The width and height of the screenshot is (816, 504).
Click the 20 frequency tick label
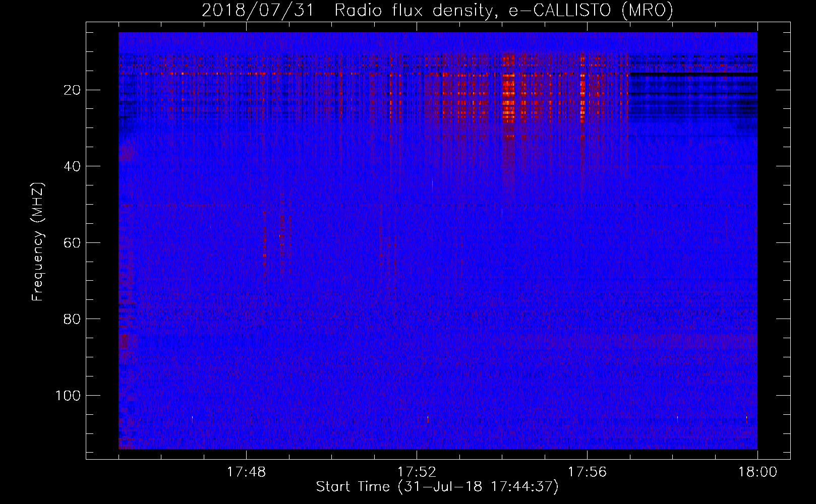[x=72, y=90]
